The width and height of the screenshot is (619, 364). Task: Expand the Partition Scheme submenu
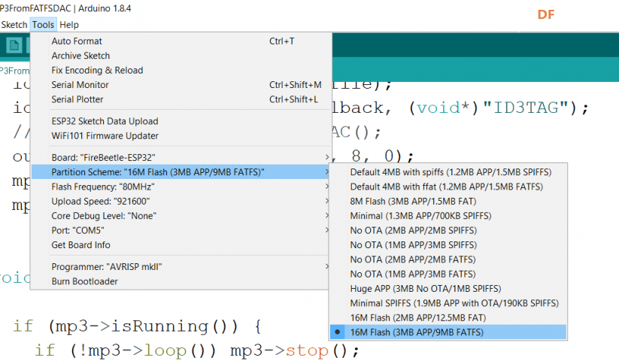181,172
